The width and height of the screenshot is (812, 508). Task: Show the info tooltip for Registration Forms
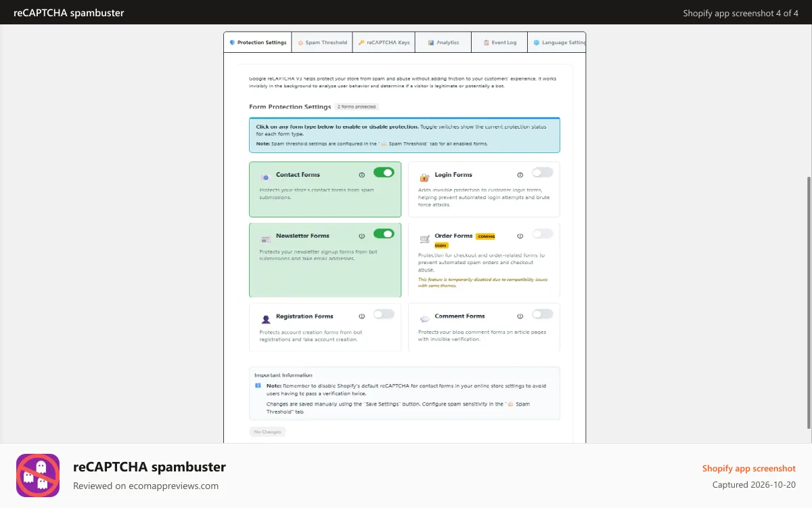point(362,316)
